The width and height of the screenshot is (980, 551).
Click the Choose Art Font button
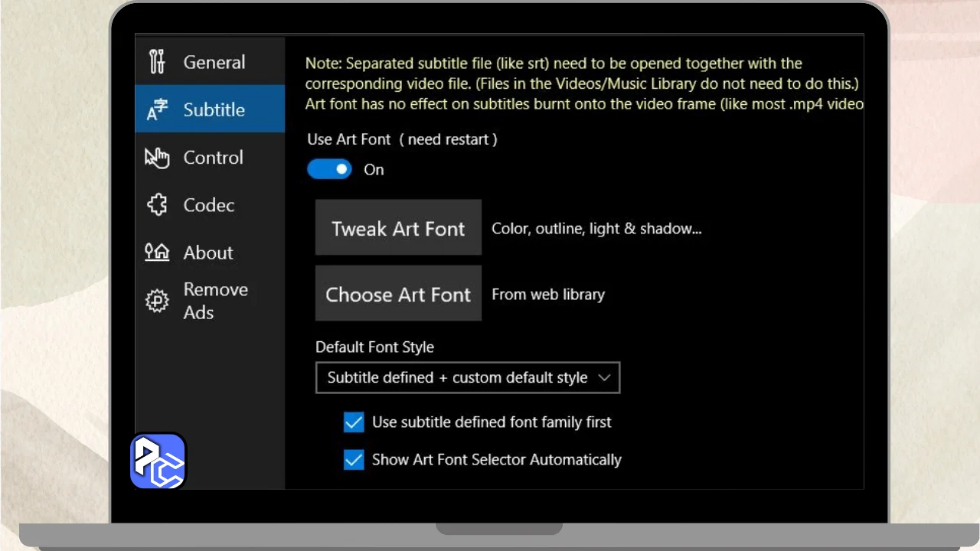[x=398, y=293]
